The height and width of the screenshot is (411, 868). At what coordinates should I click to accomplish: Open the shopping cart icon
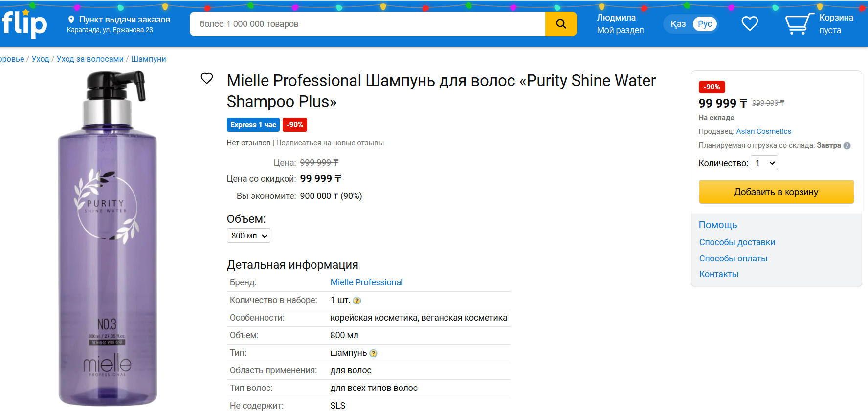tap(799, 23)
